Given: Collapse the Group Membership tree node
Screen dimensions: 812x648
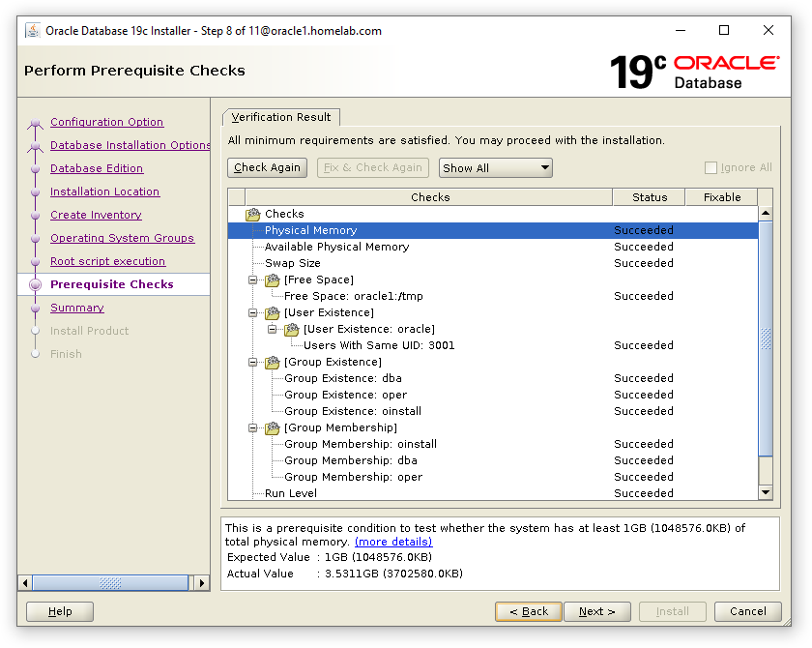Looking at the screenshot, I should point(253,427).
